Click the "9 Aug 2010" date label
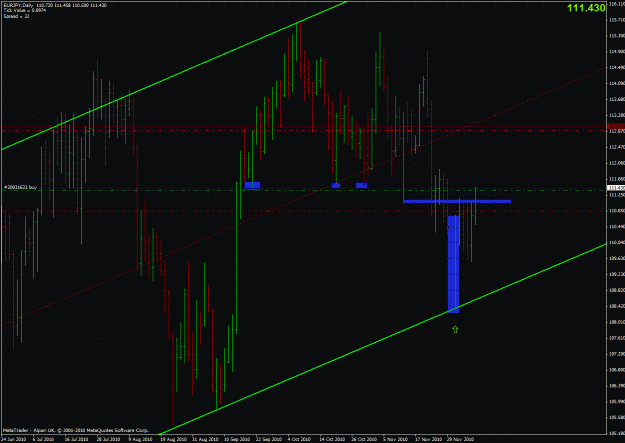This screenshot has width=625, height=443. [140, 439]
